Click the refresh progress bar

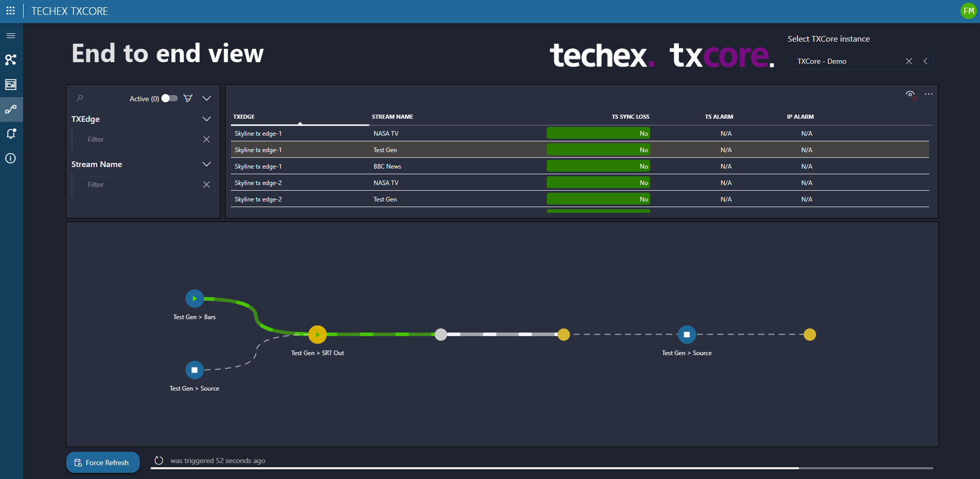(x=542, y=468)
